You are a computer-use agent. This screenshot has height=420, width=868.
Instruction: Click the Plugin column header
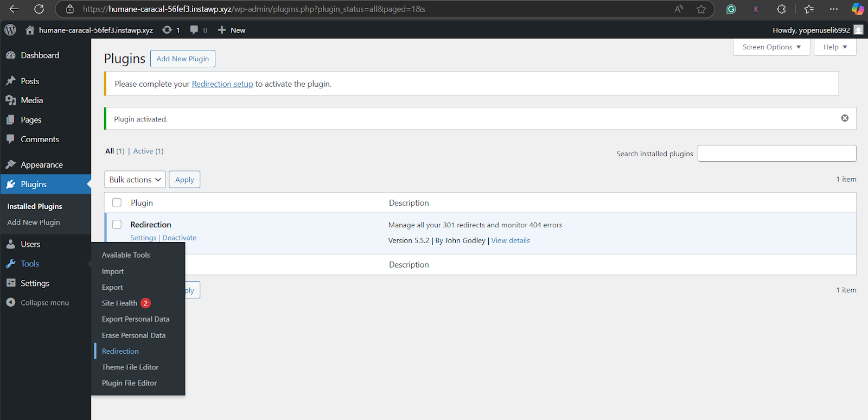coord(142,203)
